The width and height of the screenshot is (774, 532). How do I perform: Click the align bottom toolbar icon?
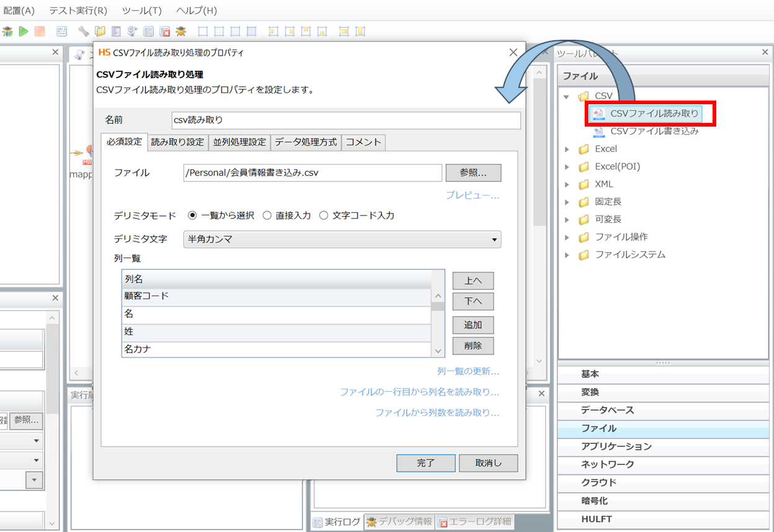click(322, 31)
